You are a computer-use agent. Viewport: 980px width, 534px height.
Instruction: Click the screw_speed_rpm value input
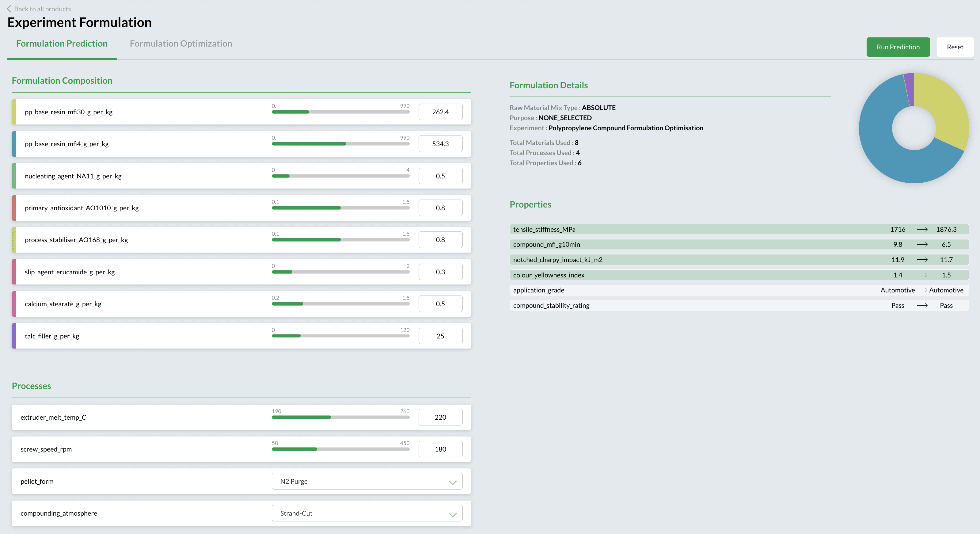pos(440,449)
